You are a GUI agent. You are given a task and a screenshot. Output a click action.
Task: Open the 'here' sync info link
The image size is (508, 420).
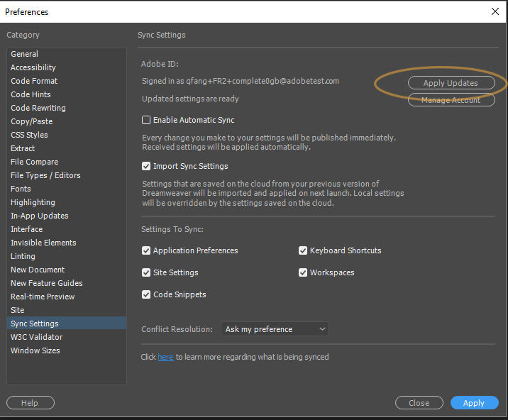[165, 357]
